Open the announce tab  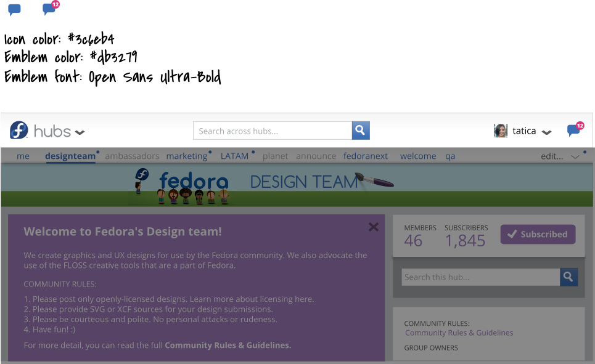[x=316, y=156]
